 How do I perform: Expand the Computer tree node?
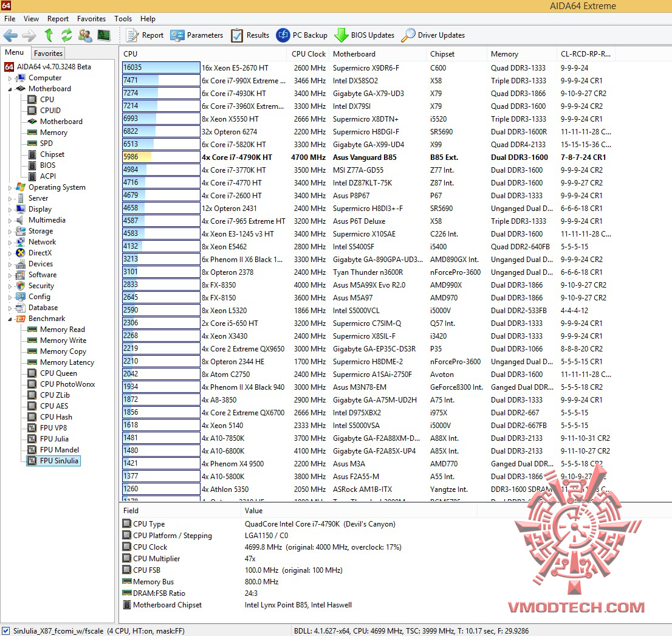(x=10, y=78)
